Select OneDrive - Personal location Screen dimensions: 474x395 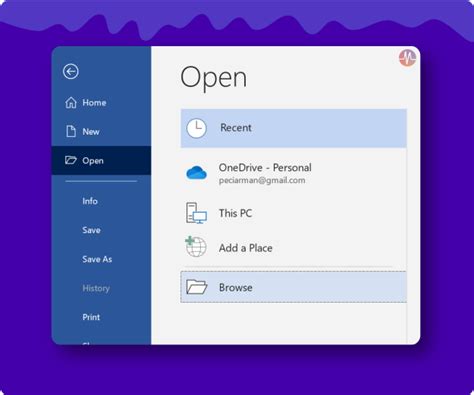(294, 173)
